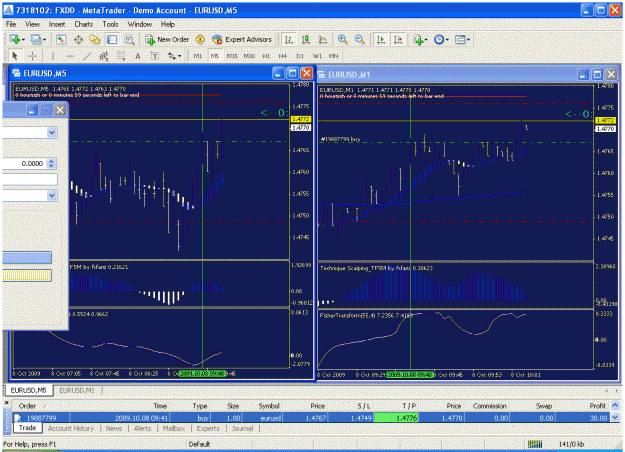Image resolution: width=625 pixels, height=452 pixels.
Task: Click New Order in the toolbar
Action: pos(167,39)
